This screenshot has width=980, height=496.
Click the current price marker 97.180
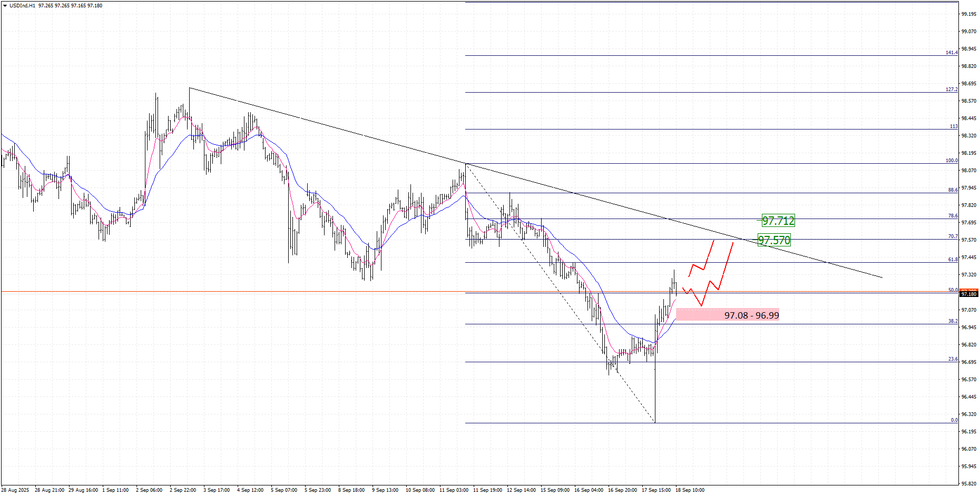969,294
